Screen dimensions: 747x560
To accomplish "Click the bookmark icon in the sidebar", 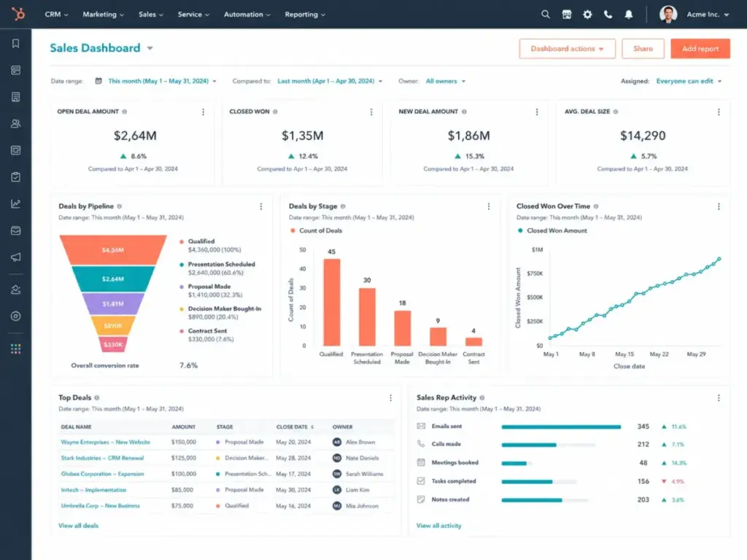I will coord(16,44).
